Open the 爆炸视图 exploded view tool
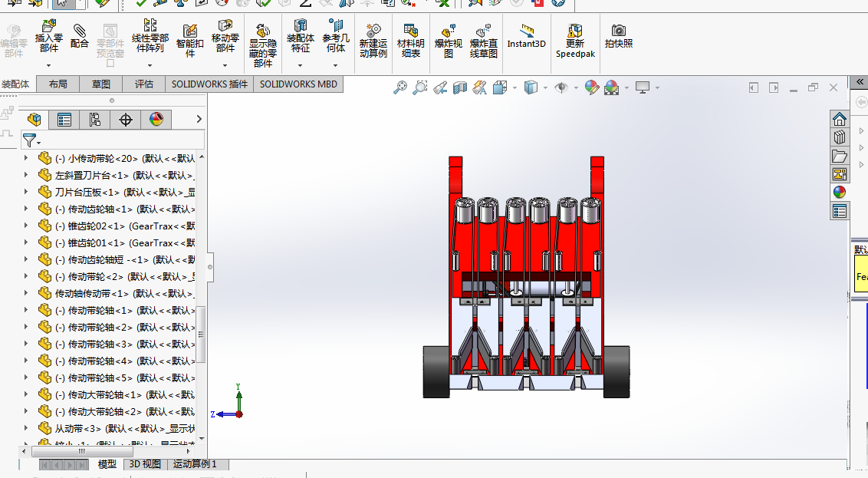This screenshot has width=868, height=478. pyautogui.click(x=449, y=41)
